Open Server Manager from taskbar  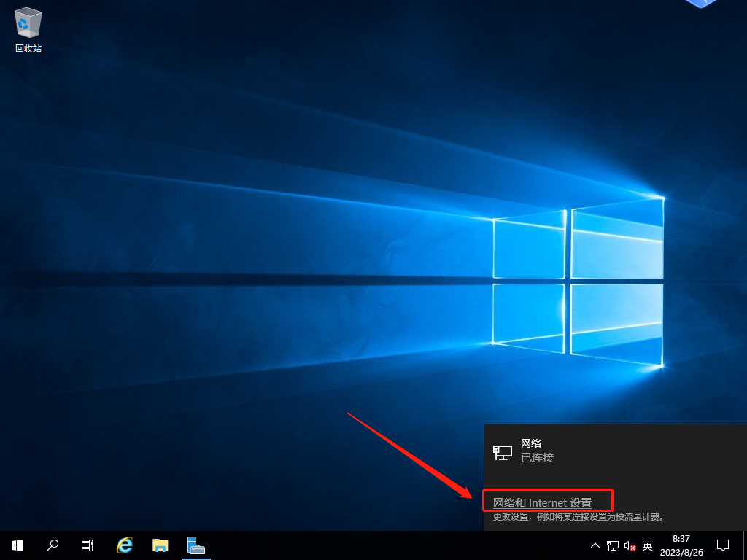[x=196, y=545]
